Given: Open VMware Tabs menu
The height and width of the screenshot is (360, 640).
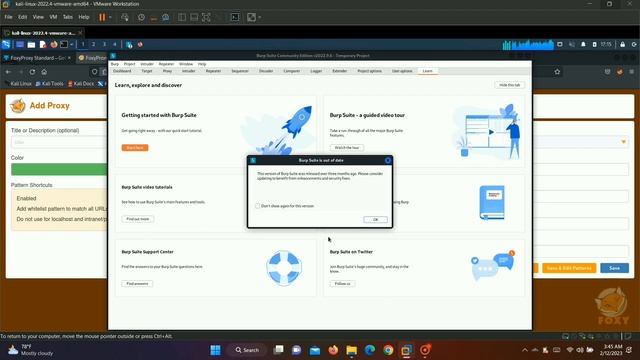Looking at the screenshot, I should click(68, 17).
